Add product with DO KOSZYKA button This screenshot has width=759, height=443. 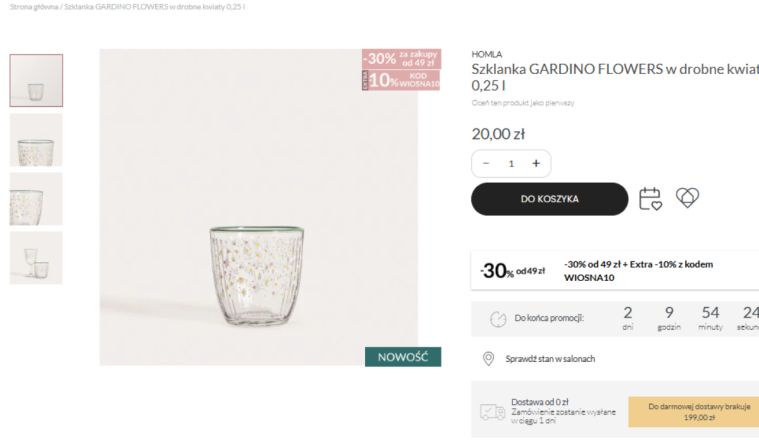click(x=549, y=198)
